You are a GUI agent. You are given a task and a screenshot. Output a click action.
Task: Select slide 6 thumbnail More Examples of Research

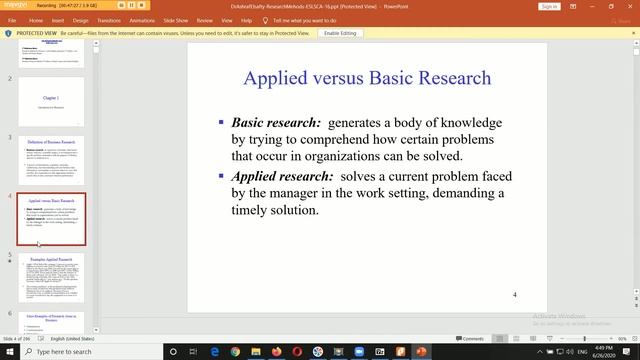coord(51,323)
